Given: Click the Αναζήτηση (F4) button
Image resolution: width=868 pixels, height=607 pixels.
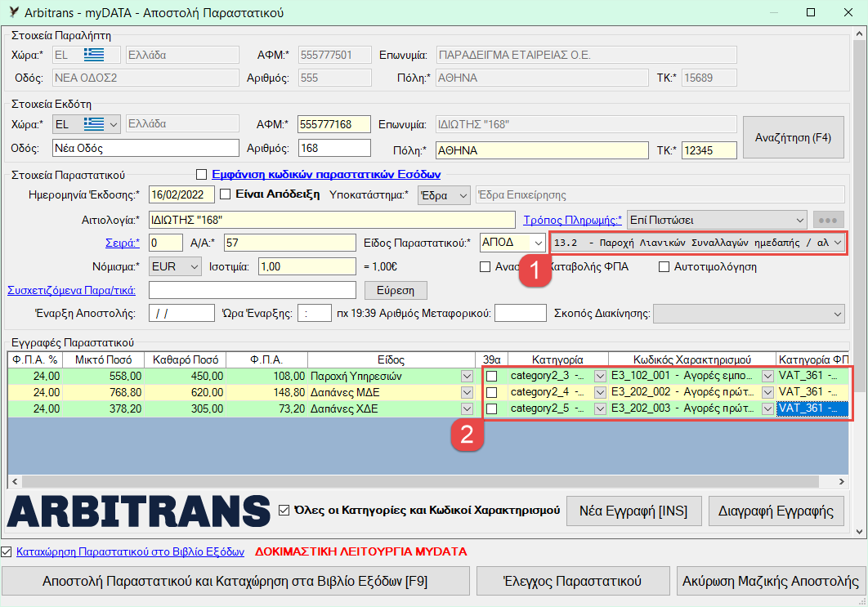Looking at the screenshot, I should (794, 137).
